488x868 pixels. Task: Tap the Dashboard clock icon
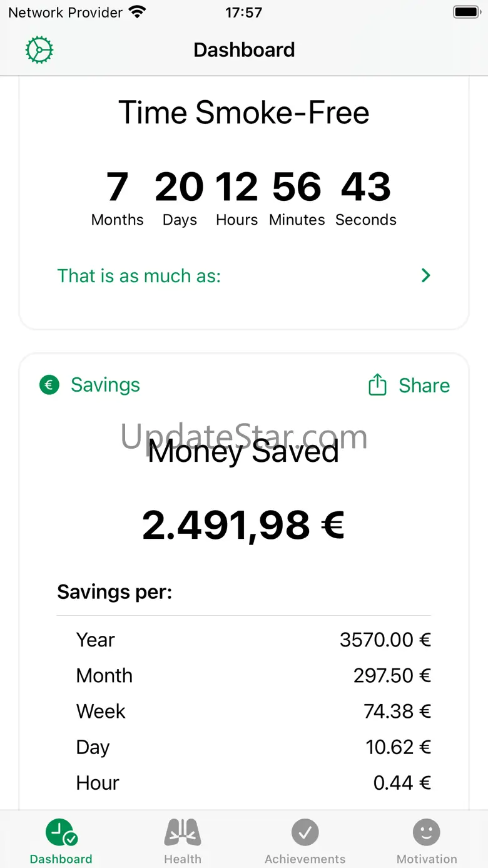pyautogui.click(x=61, y=833)
